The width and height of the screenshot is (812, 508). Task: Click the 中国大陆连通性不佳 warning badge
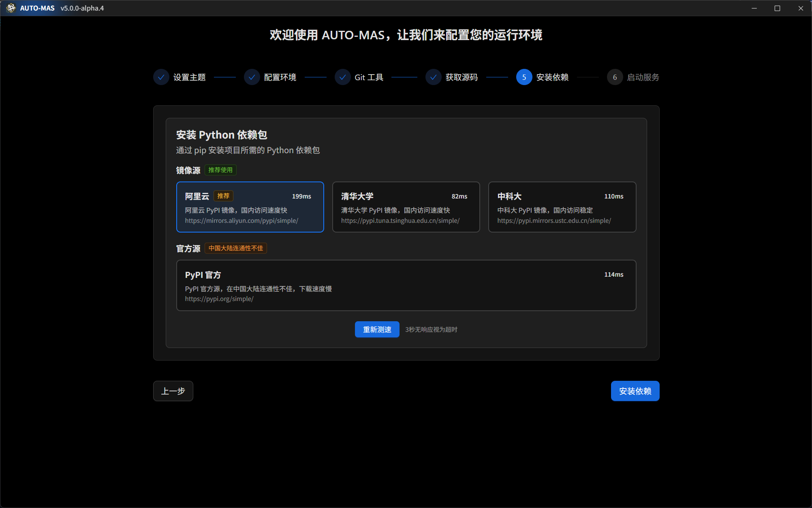[235, 248]
